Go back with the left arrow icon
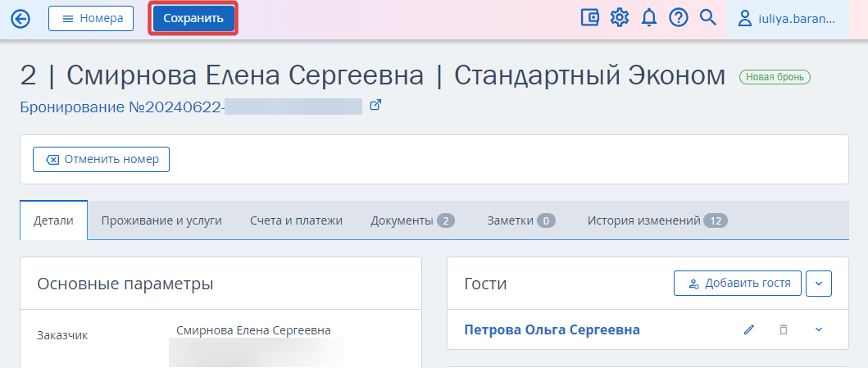 pos(20,19)
